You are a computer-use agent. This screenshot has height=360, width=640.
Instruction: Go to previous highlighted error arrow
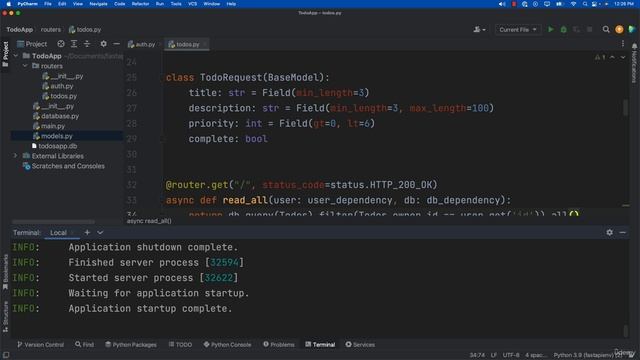point(612,58)
